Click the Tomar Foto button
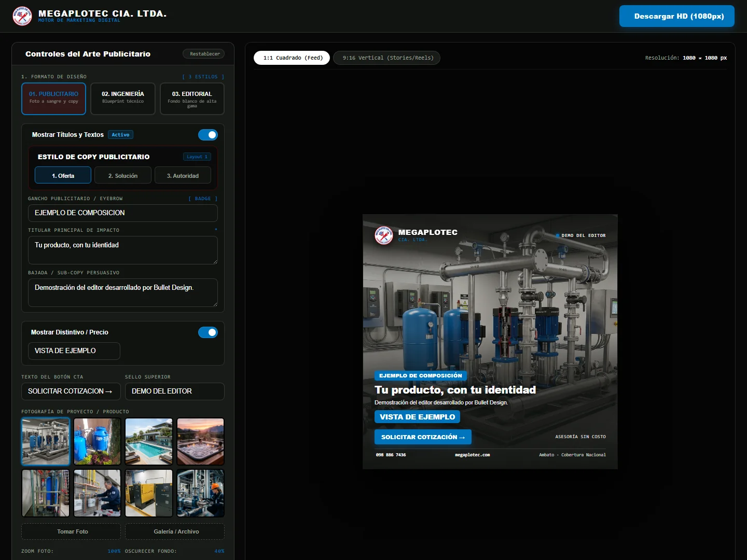Screen dimensions: 747x560 pos(71,531)
